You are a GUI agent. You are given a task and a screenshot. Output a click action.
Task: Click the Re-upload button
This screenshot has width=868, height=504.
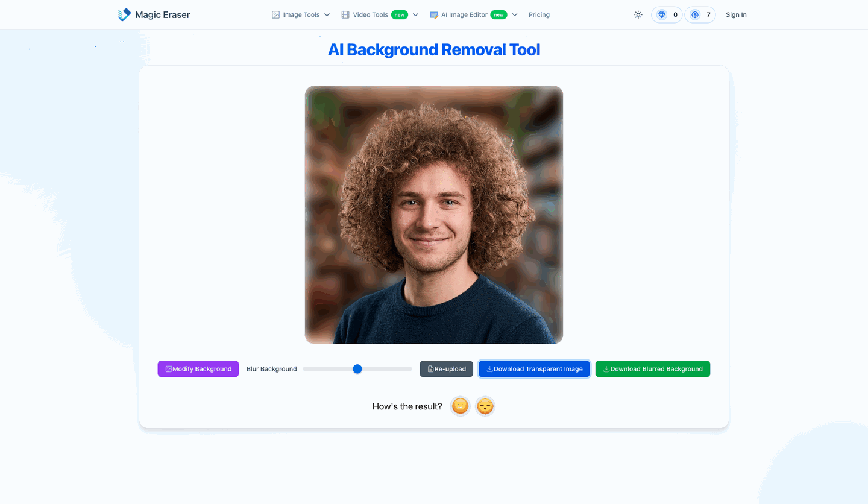(446, 369)
